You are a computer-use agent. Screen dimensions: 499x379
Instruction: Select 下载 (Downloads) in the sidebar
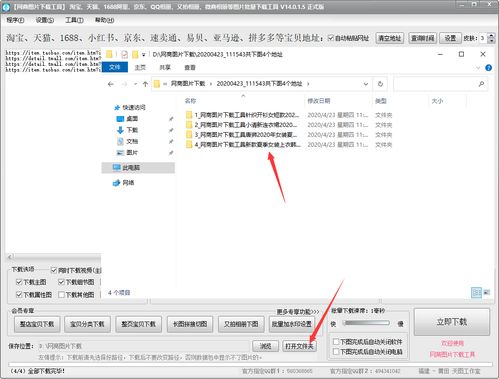(132, 130)
